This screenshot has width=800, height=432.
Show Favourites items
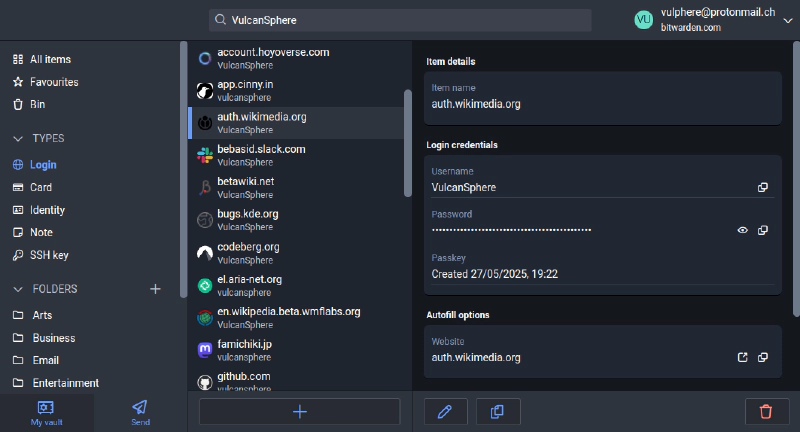coord(54,82)
